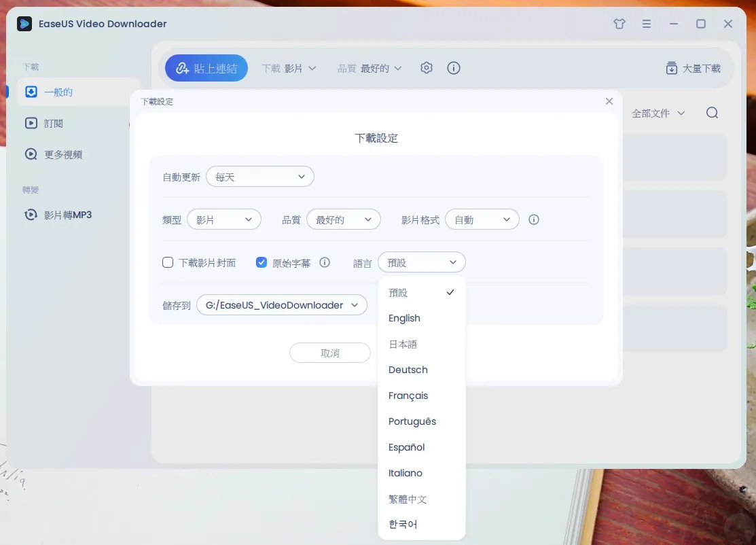Collapse the 語言 預設 dropdown

coord(422,262)
